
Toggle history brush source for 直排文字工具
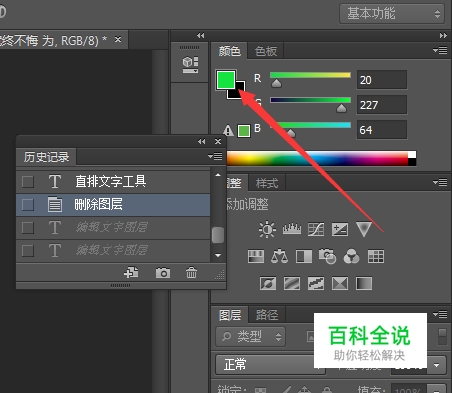tap(28, 182)
